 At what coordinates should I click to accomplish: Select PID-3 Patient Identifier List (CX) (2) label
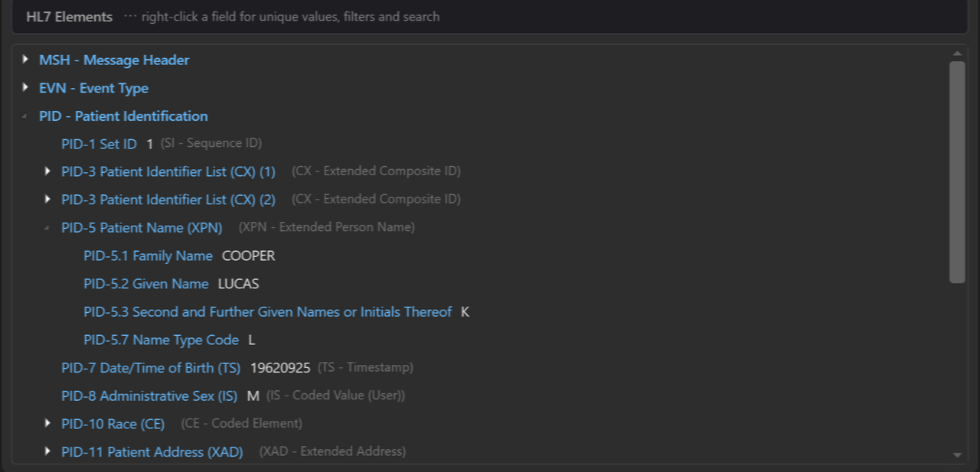pos(168,200)
